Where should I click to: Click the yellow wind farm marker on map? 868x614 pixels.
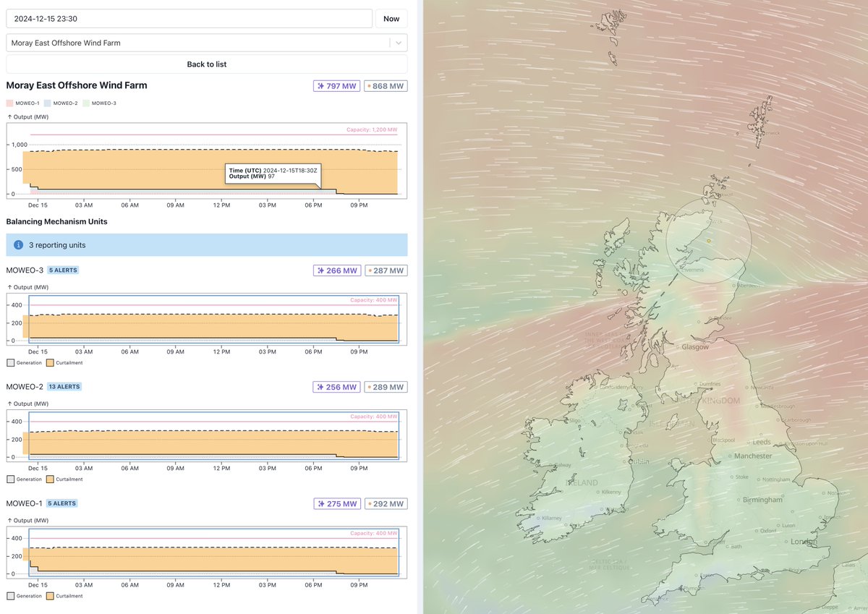pos(709,241)
